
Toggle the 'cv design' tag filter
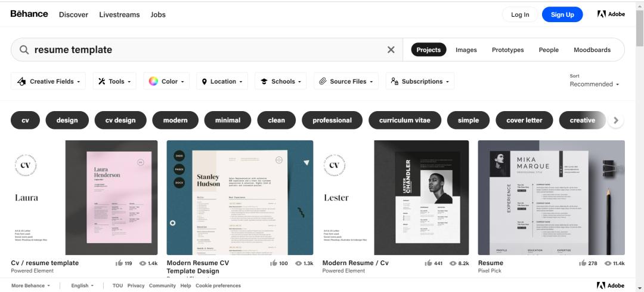pos(120,121)
